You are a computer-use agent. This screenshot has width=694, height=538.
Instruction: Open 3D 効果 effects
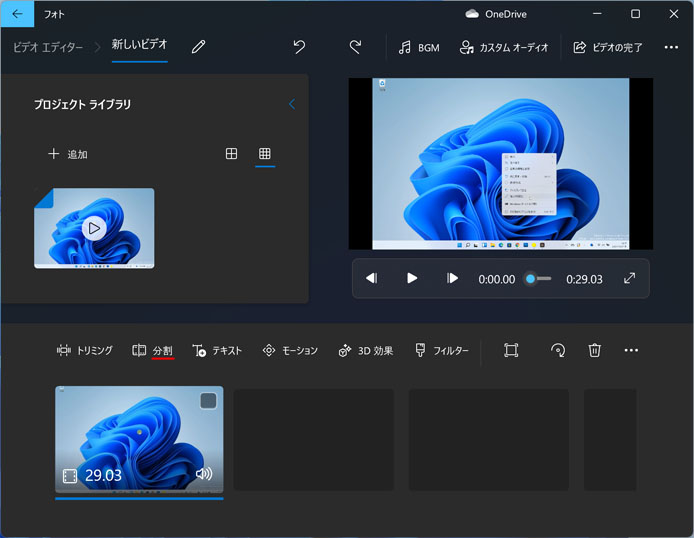(365, 350)
